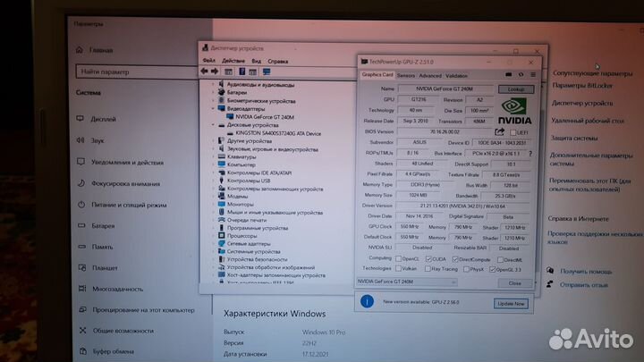644x362 pixels.
Task: Open the GPU selector dropdown NVIDIA GeForce GT 240M
Action: pos(406,282)
